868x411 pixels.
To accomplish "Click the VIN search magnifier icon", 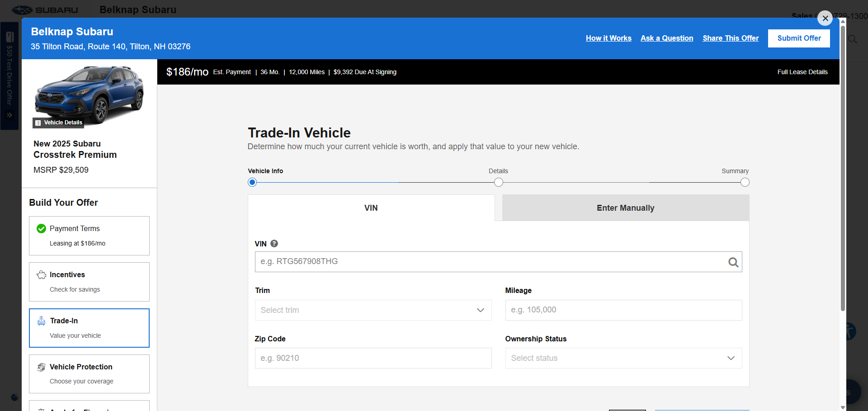I will (733, 262).
